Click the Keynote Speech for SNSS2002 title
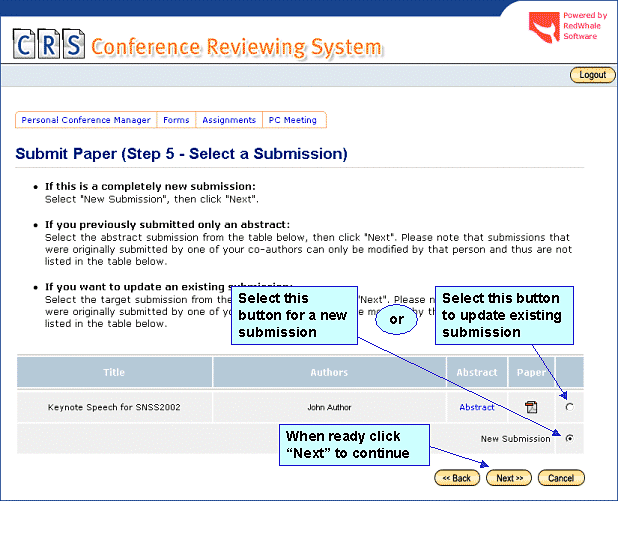Image resolution: width=618 pixels, height=534 pixels. point(114,407)
